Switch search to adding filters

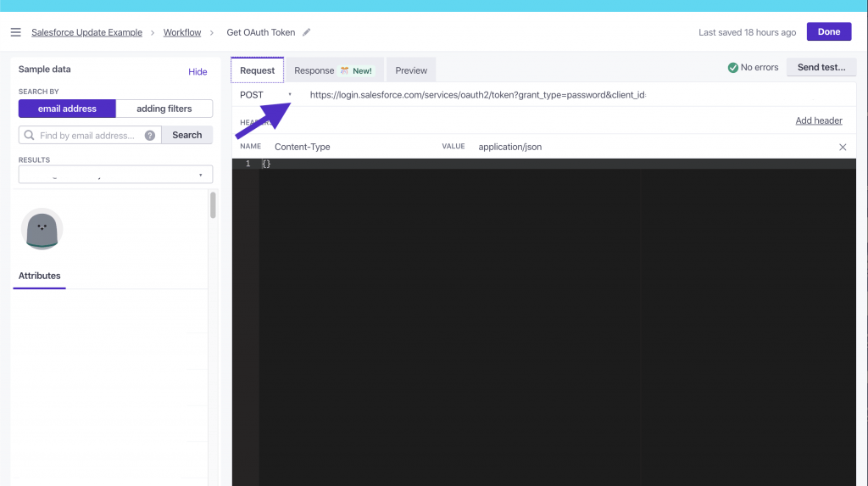[x=164, y=109]
